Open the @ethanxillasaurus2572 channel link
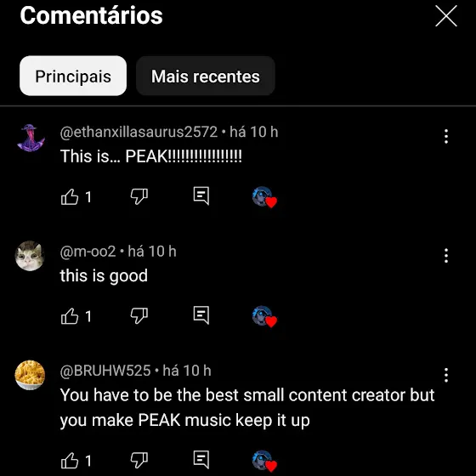476x476 pixels. (x=139, y=132)
